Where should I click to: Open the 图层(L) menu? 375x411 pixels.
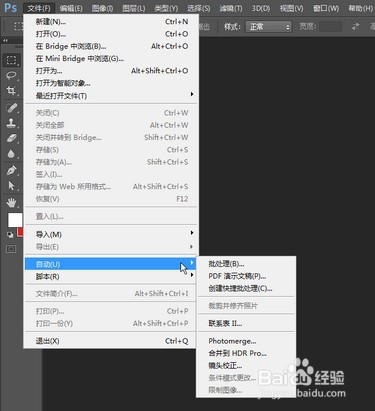(134, 8)
